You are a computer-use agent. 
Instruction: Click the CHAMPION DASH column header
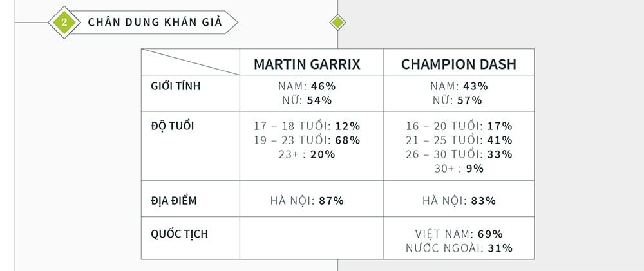(459, 64)
